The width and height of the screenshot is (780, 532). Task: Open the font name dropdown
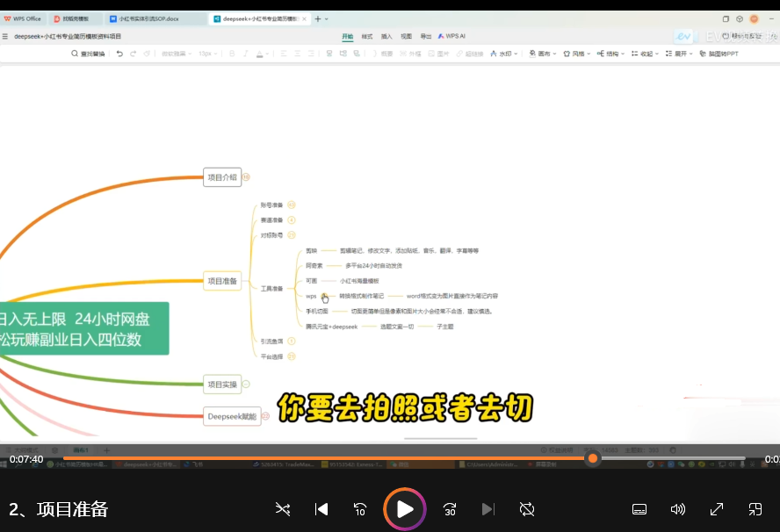[177, 54]
